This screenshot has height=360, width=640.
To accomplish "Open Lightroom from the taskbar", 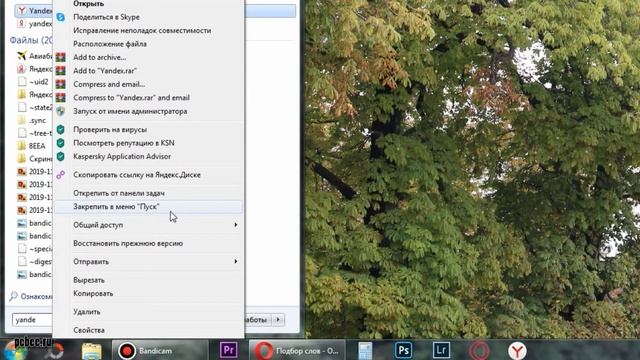I will pos(441,350).
